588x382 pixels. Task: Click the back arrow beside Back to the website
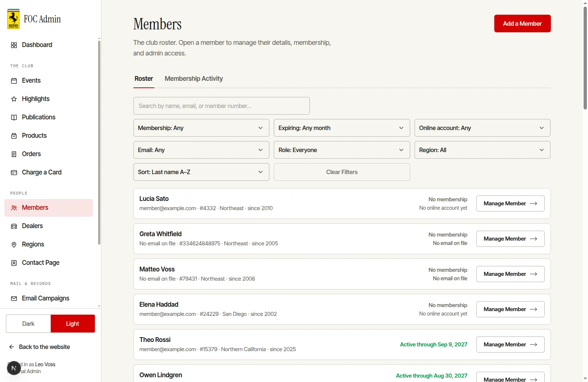[x=12, y=347]
